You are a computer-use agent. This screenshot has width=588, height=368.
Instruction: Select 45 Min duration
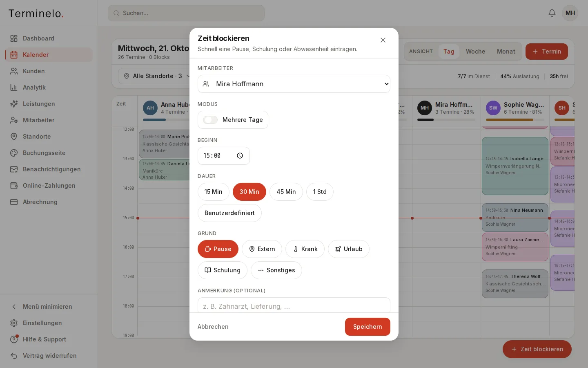286,192
